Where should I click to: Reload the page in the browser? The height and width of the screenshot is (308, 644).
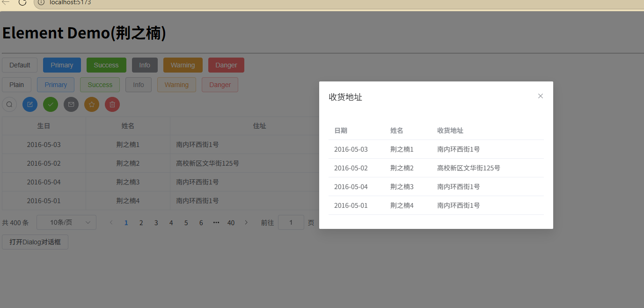coord(22,2)
